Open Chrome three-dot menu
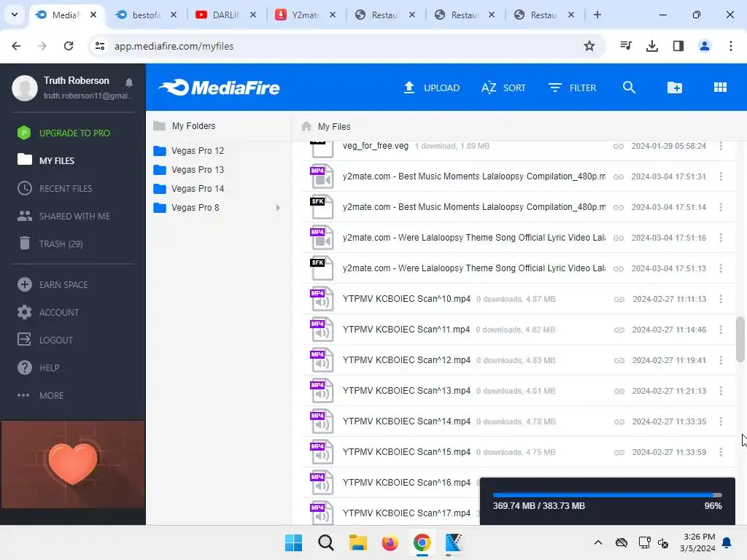This screenshot has height=560, width=747. tap(730, 46)
